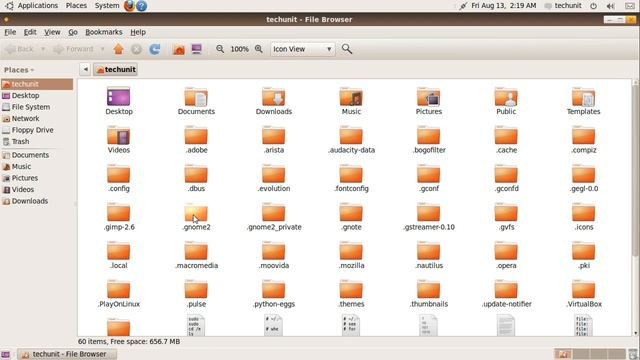This screenshot has height=360, width=640.
Task: Open the File menu
Action: (10, 32)
